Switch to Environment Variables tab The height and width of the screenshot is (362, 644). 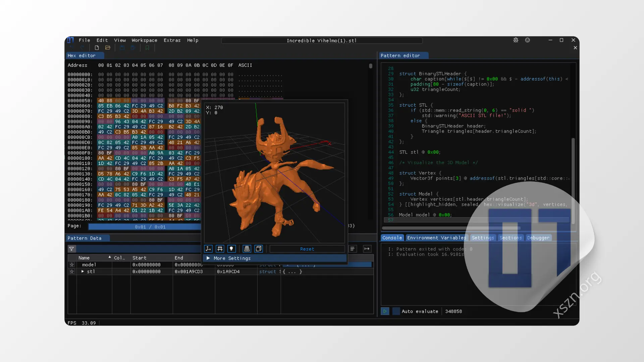[x=436, y=238]
